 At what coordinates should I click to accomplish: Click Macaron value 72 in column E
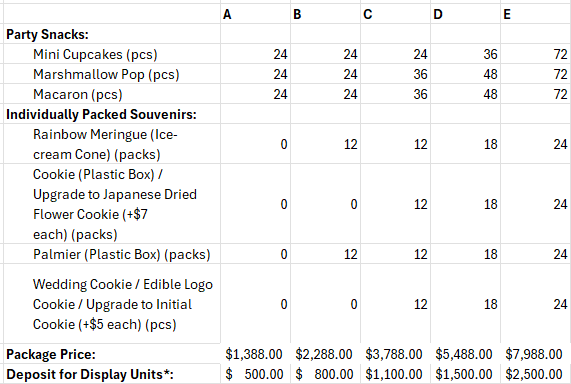[x=536, y=94]
